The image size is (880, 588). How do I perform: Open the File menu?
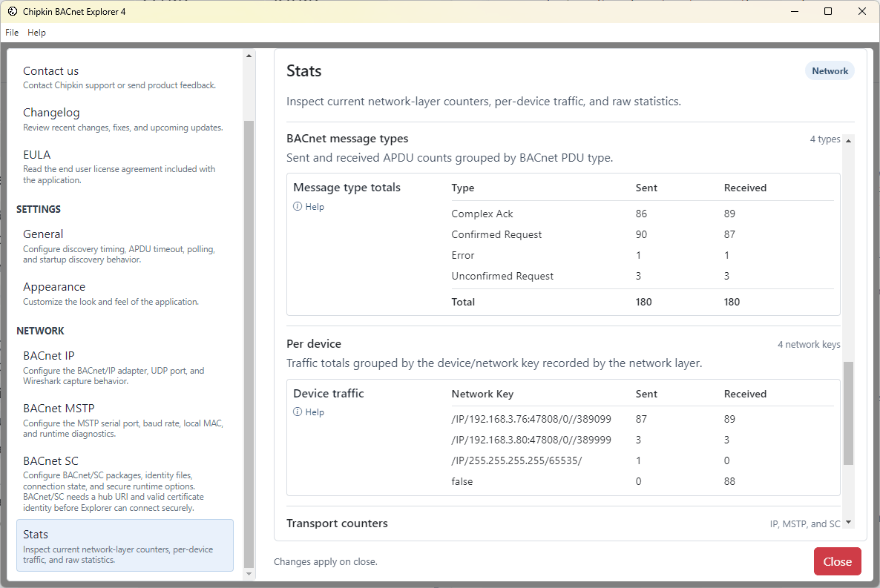(12, 33)
